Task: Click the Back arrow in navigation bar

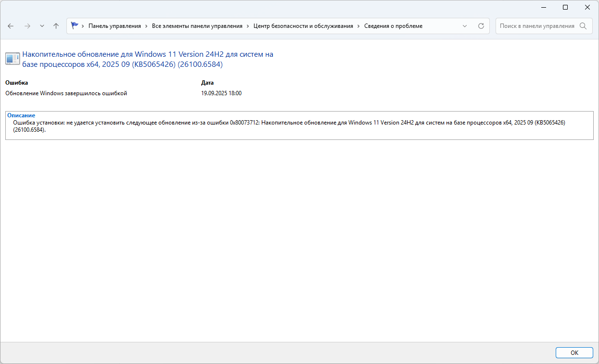Action: (x=11, y=26)
